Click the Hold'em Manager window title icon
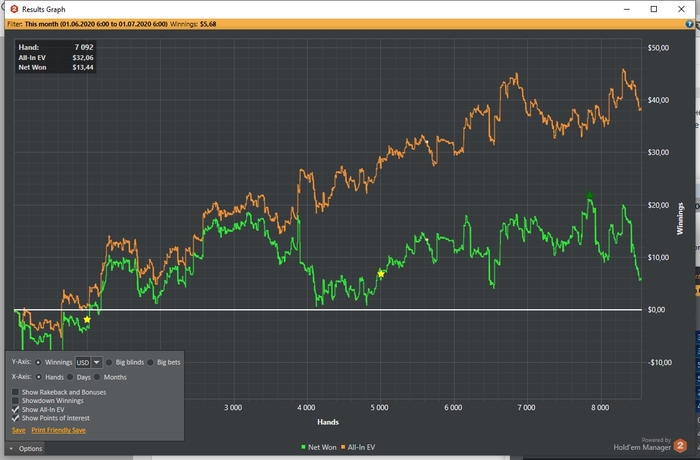 pos(14,9)
